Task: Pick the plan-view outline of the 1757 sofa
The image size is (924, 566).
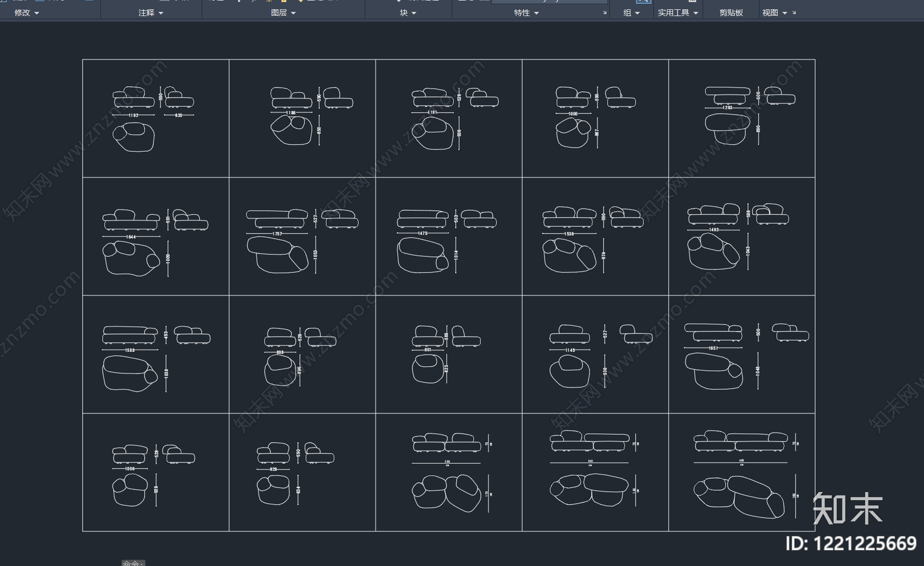Action: 278,255
